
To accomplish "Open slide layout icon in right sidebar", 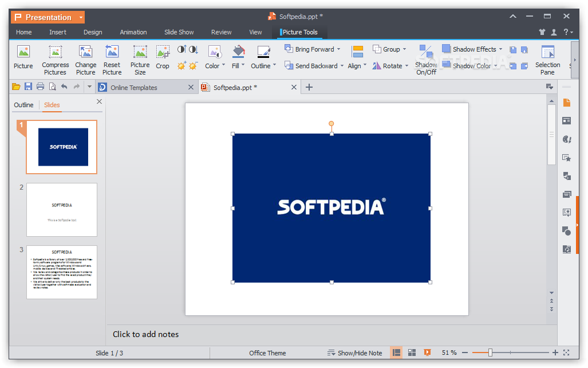I will pyautogui.click(x=567, y=120).
